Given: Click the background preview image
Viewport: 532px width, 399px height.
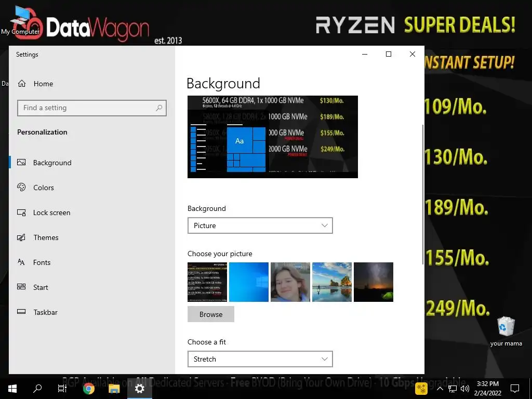Looking at the screenshot, I should [x=273, y=137].
